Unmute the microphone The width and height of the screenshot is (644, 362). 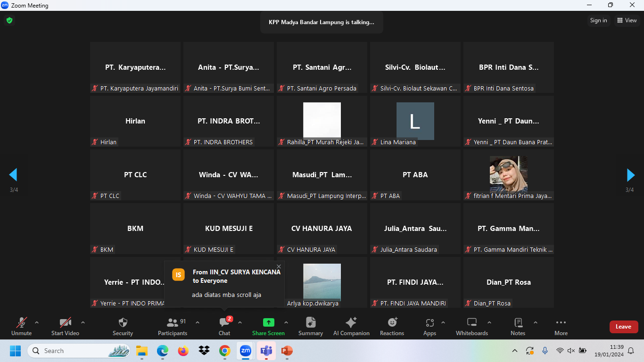(22, 327)
